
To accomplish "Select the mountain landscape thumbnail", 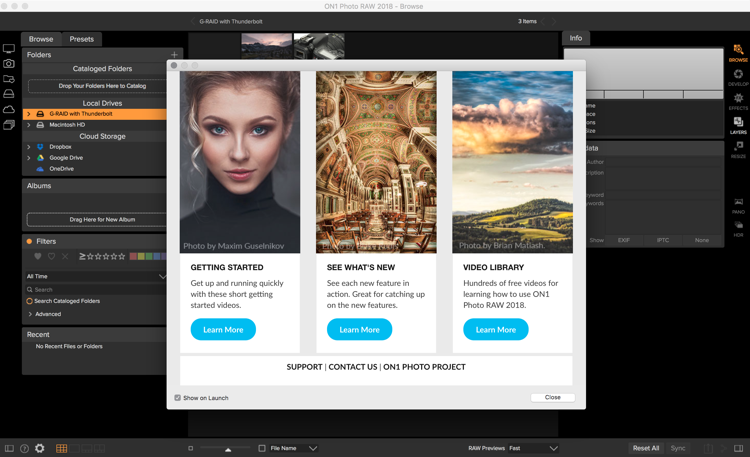I will (x=266, y=46).
